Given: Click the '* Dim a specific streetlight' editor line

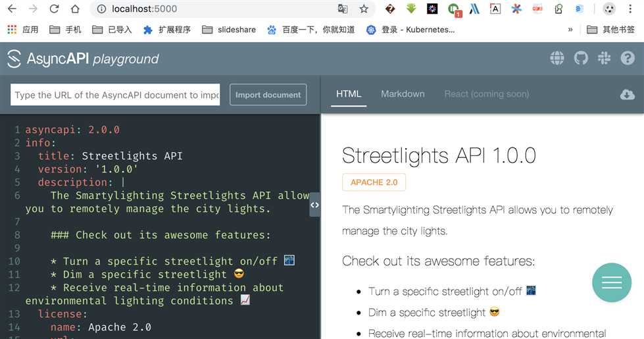Looking at the screenshot, I should point(147,274).
